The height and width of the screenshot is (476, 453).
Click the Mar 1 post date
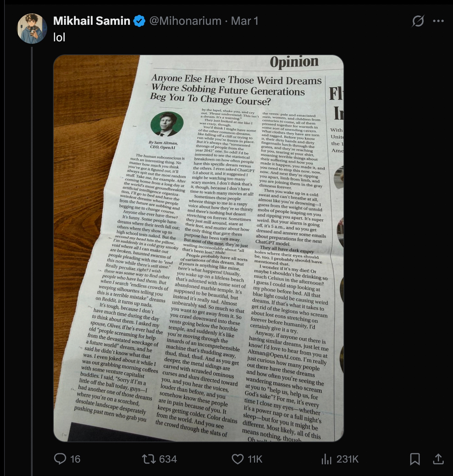coord(244,21)
